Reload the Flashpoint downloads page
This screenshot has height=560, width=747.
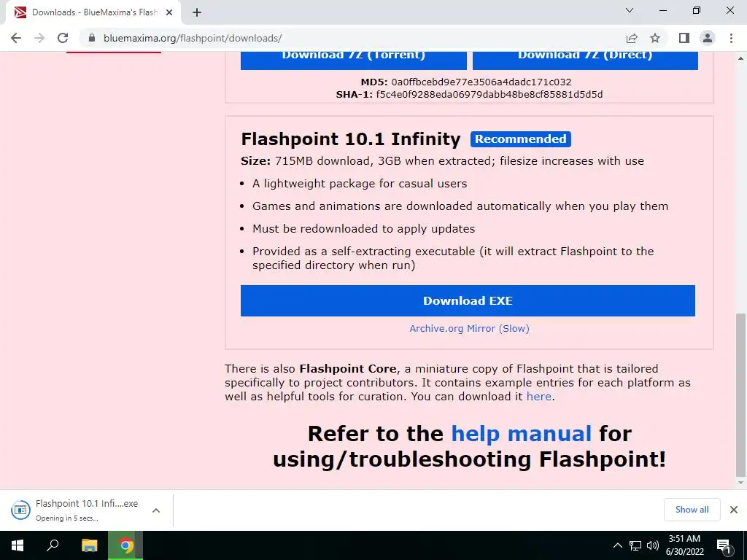pos(63,38)
